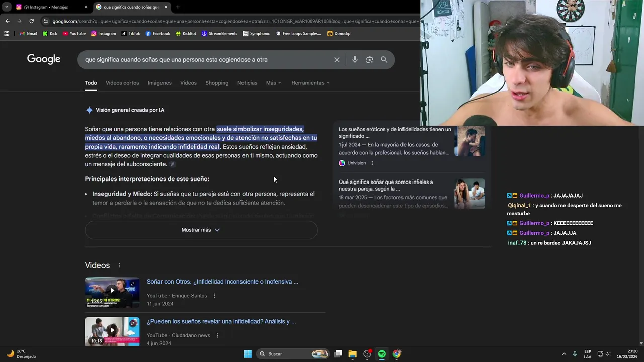Open the Gmail bookmark
Viewport: 644px width, 362px height.
28,34
